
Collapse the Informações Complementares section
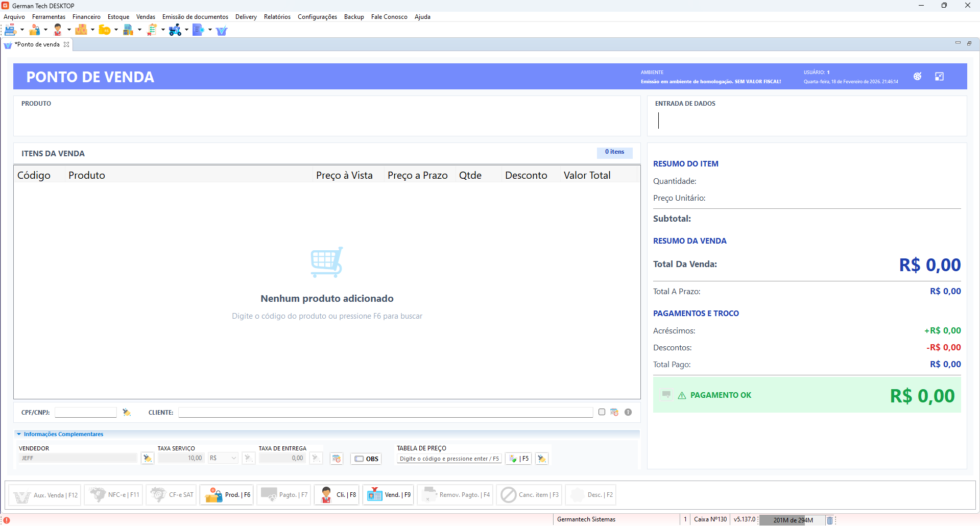[19, 434]
